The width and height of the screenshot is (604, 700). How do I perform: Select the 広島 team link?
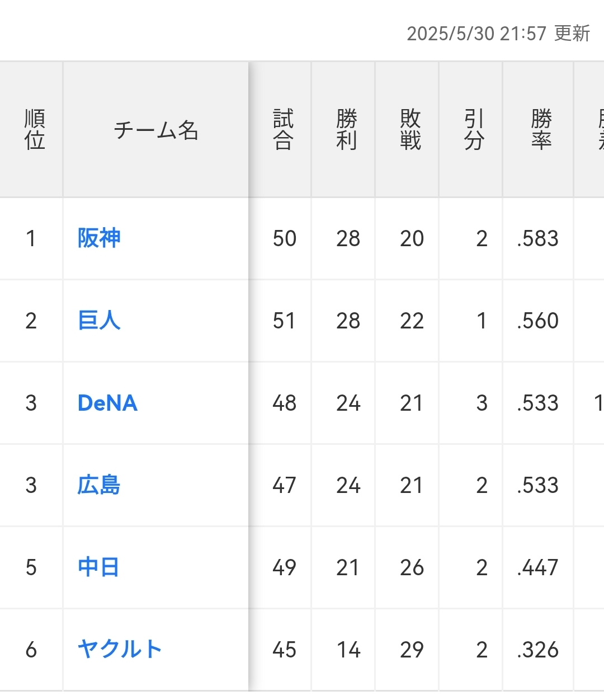click(99, 485)
